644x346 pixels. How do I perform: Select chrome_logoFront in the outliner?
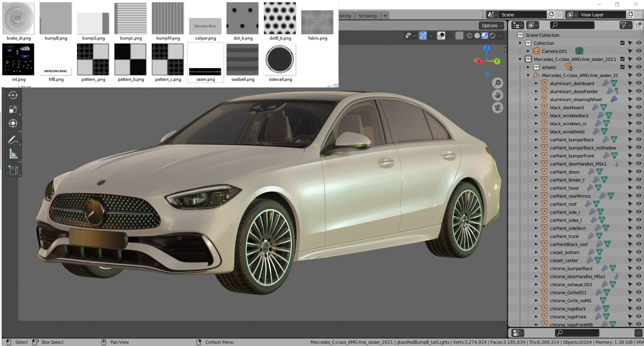[x=568, y=316]
